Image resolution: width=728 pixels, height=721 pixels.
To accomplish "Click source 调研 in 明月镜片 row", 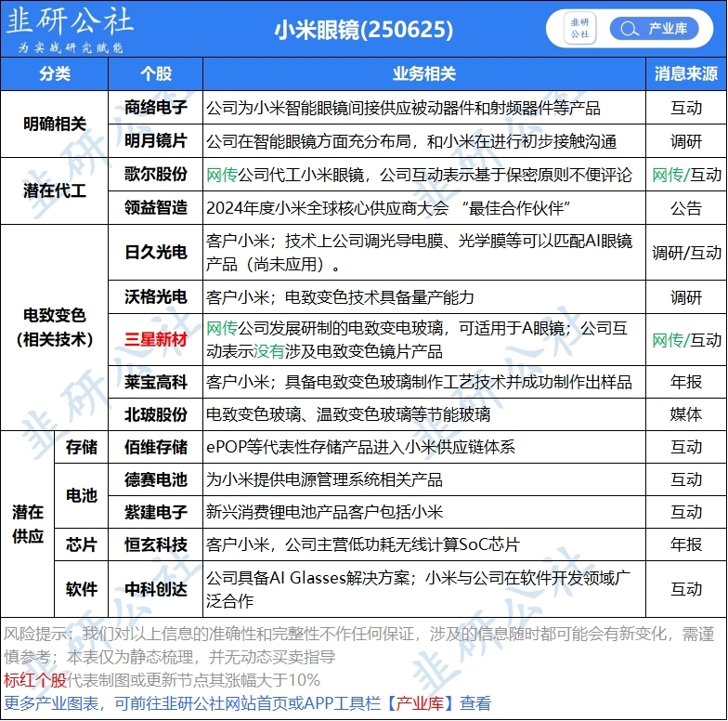I will (x=686, y=141).
